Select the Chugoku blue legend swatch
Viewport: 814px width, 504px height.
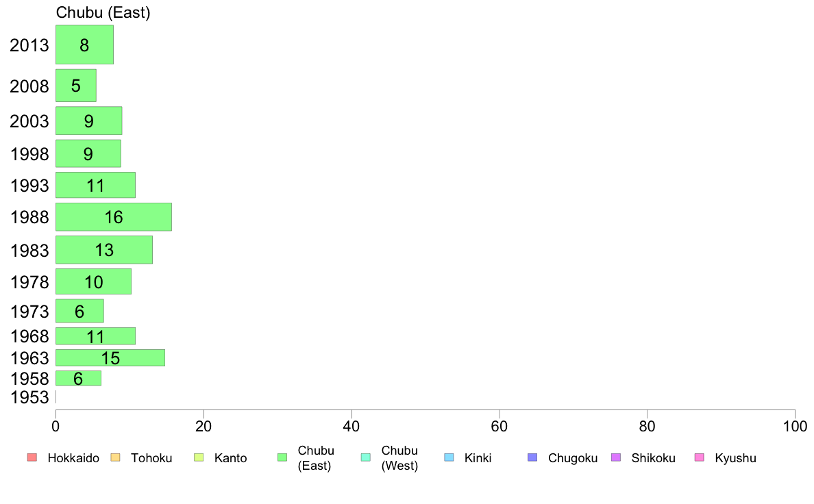(x=532, y=457)
